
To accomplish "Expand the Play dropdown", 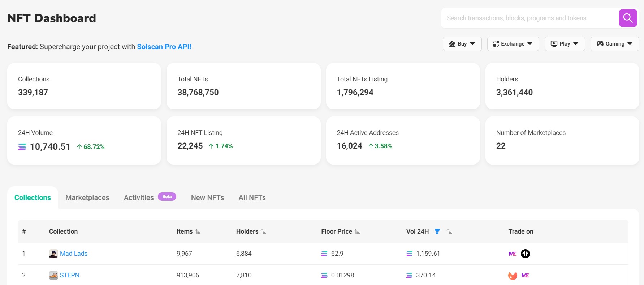I will [565, 44].
